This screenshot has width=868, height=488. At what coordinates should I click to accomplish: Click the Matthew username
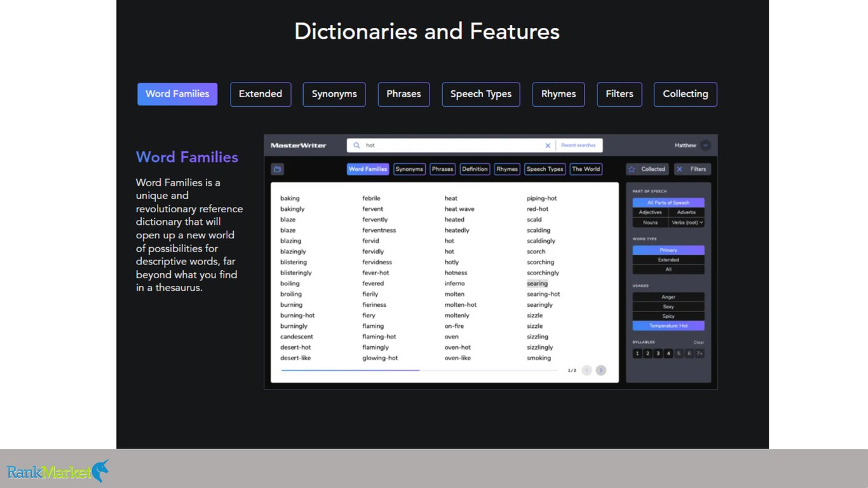(685, 146)
